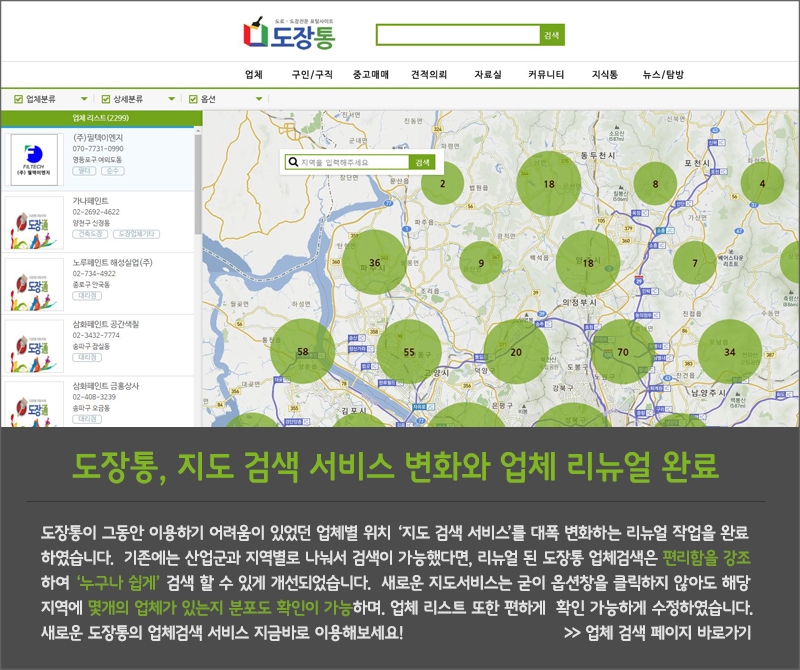The width and height of the screenshot is (800, 670).
Task: Select the map cluster showing 7
Action: click(x=694, y=263)
